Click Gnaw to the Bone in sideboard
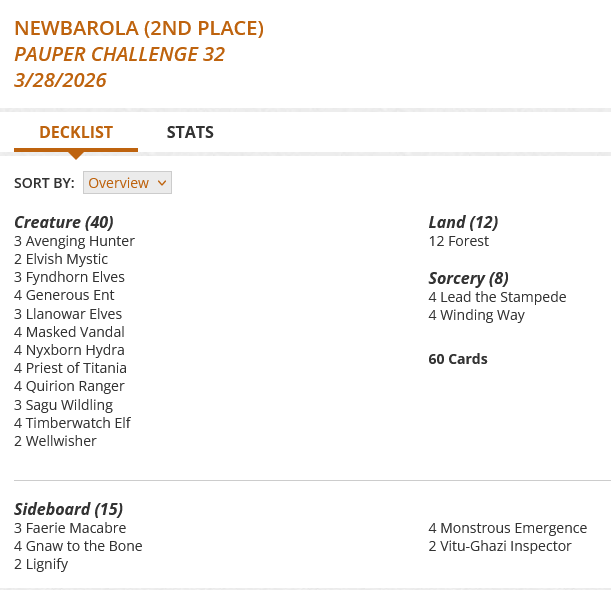Viewport: 611px width, 590px height. 84,546
